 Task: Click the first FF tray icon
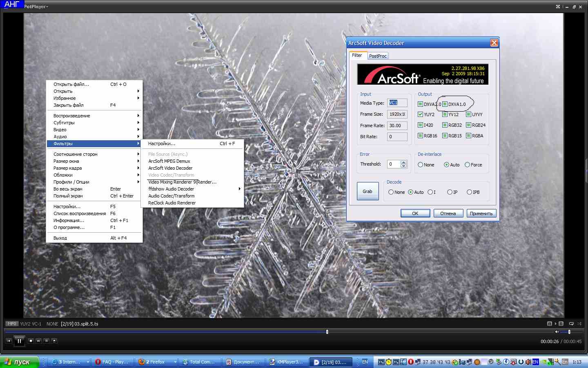point(381,362)
